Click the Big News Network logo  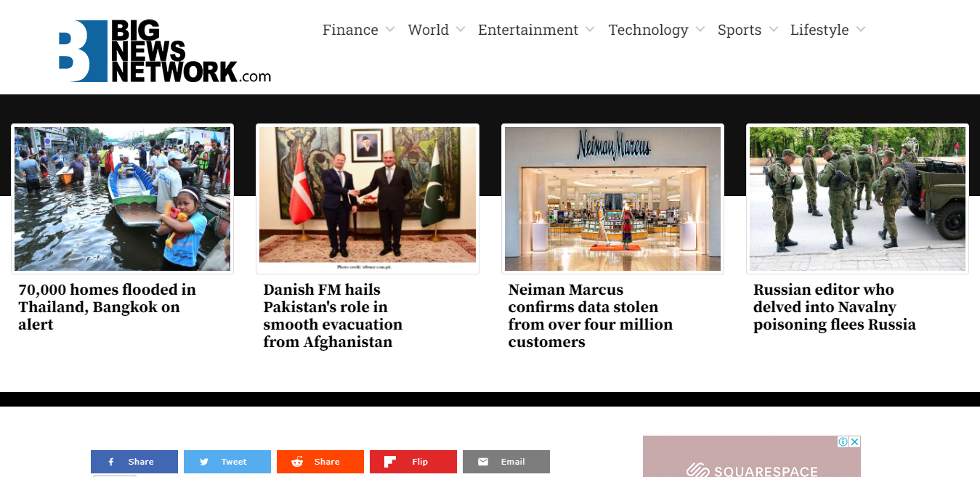(165, 51)
